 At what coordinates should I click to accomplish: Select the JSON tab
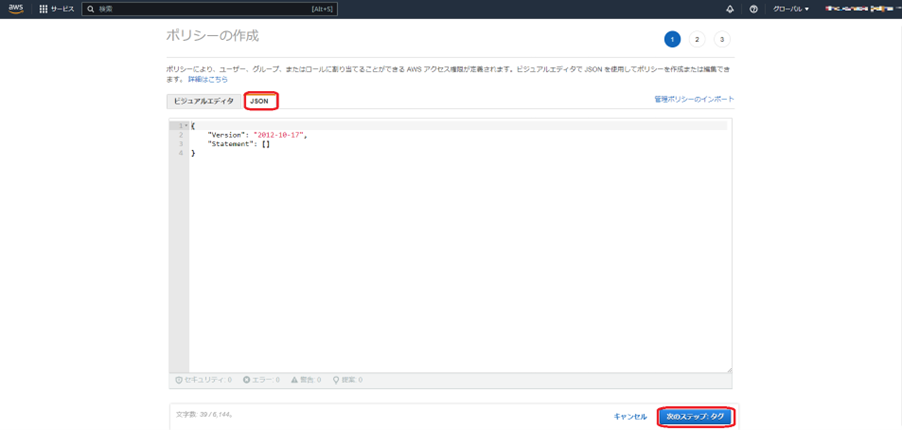[259, 101]
